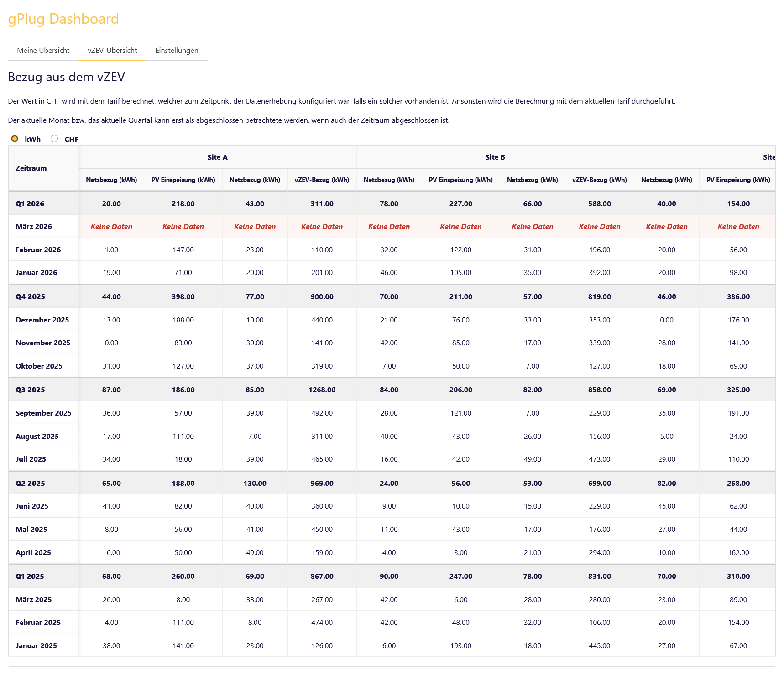Click the 867.00 value in Q1 2025
Image resolution: width=784 pixels, height=676 pixels.
click(322, 577)
